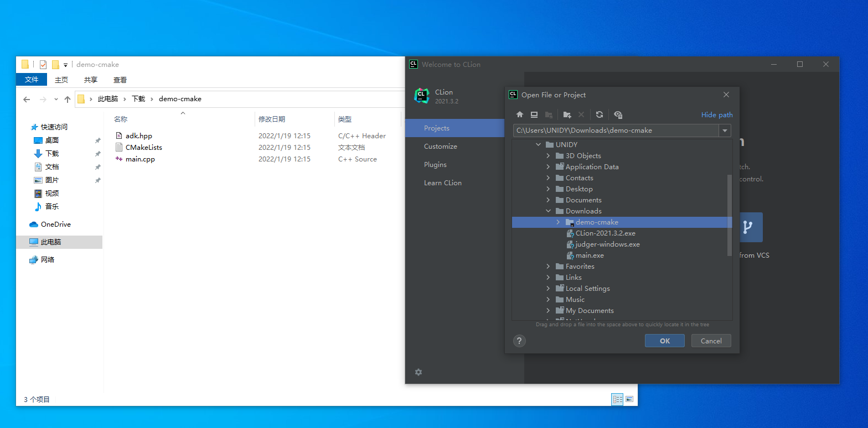The height and width of the screenshot is (428, 868).
Task: Click Explorer new folder quick access icon
Action: (x=55, y=65)
